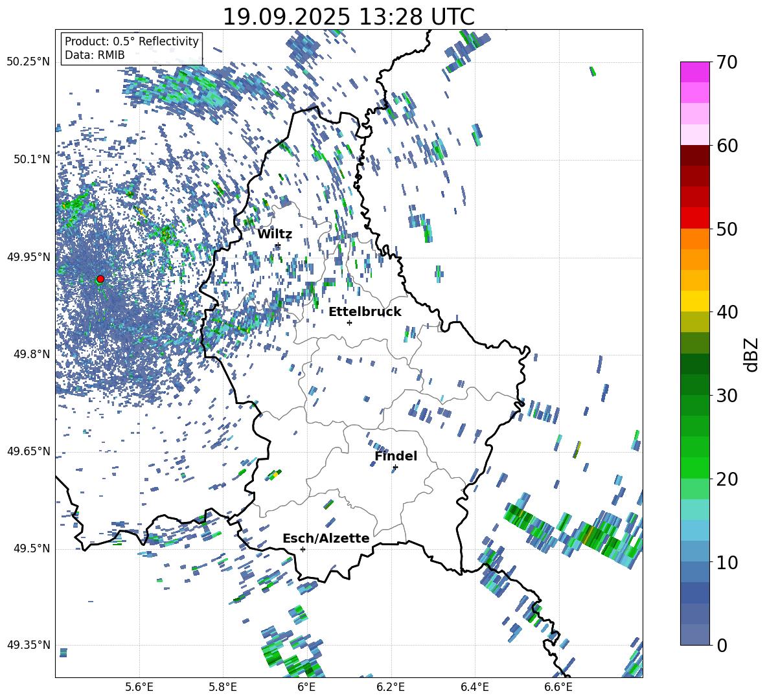Click the 6.2°E longitude label
Image resolution: width=767 pixels, height=700 pixels.
tap(391, 687)
